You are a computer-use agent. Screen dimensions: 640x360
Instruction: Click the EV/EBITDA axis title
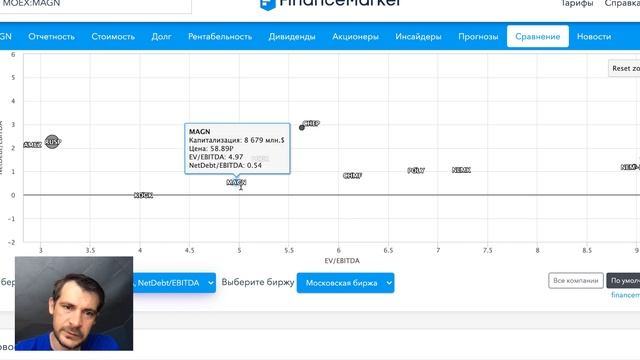(342, 260)
